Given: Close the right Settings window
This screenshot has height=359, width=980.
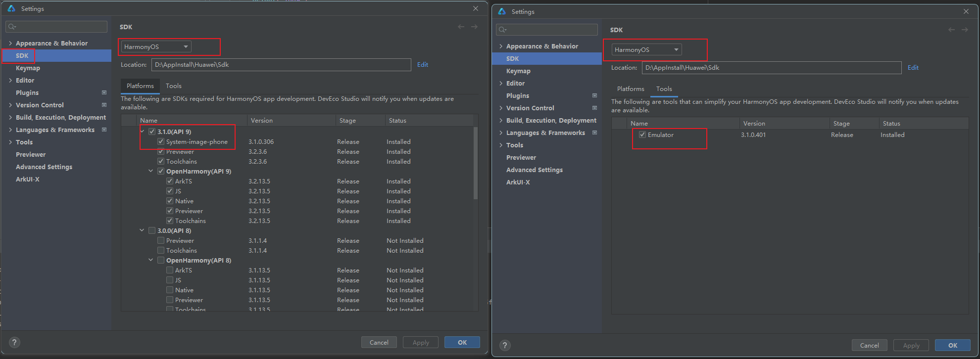Looking at the screenshot, I should click(x=966, y=11).
